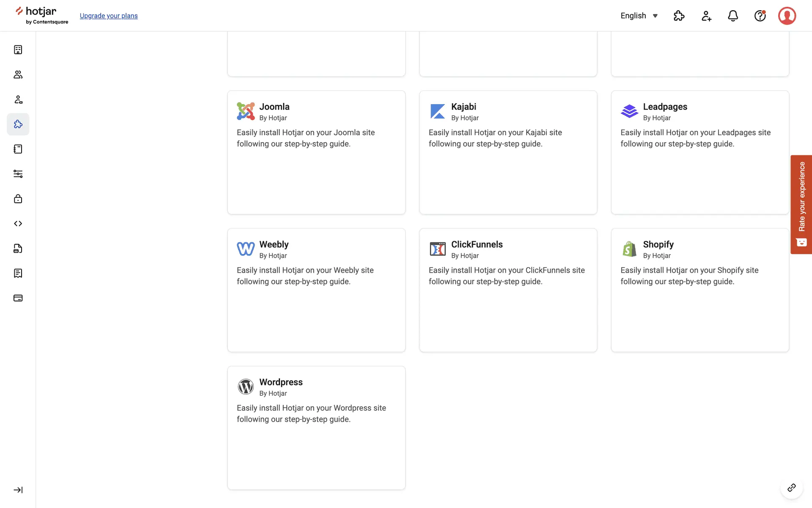Click the Hotjar logo in header
This screenshot has height=508, width=812.
(x=41, y=15)
